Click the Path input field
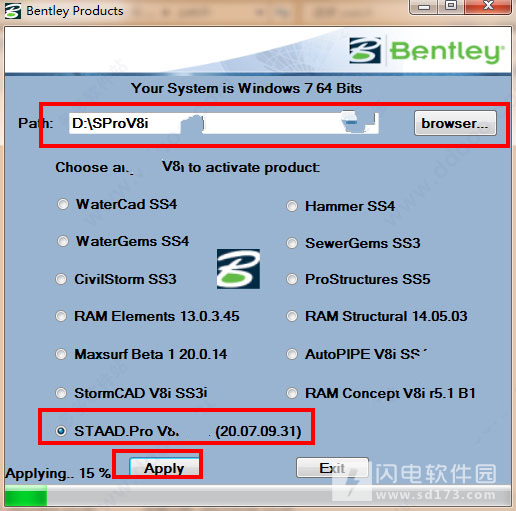Image resolution: width=516 pixels, height=511 pixels. tap(224, 123)
